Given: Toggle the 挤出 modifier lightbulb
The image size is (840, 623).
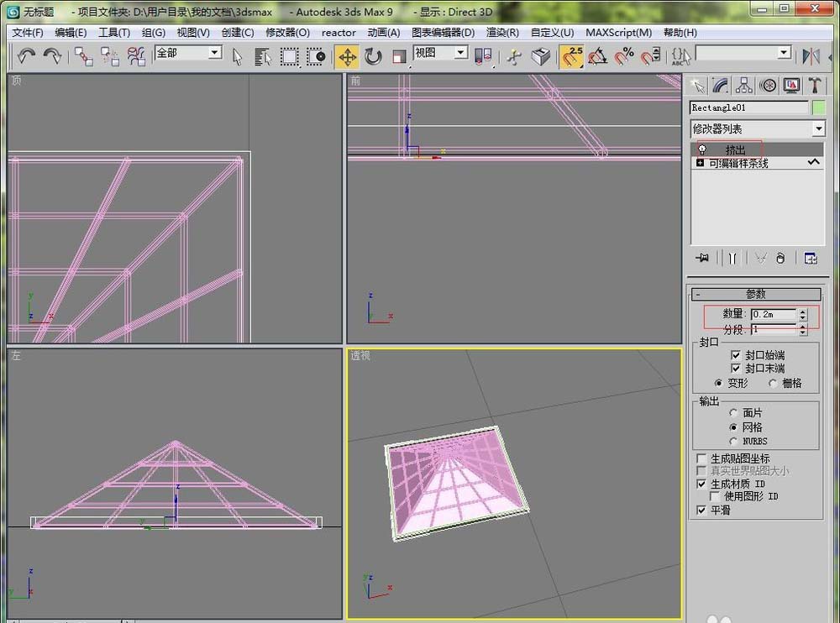Looking at the screenshot, I should pyautogui.click(x=701, y=149).
